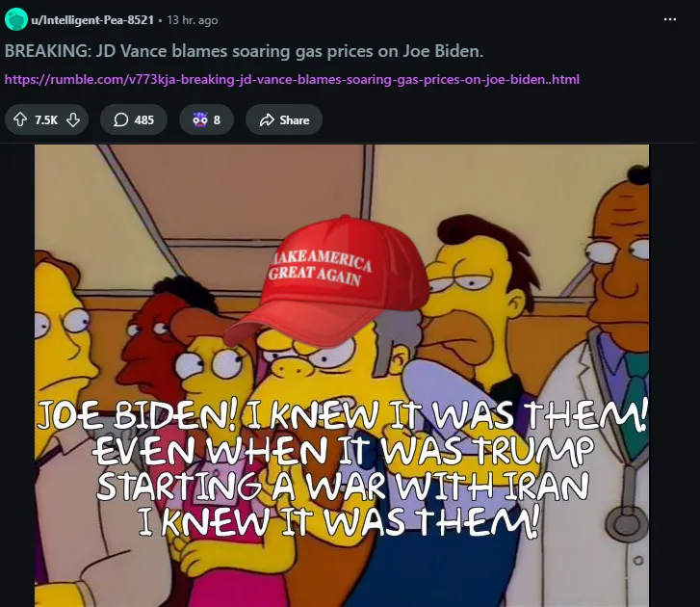Open comments via the speech bubble icon
This screenshot has width=700, height=607.
pyautogui.click(x=120, y=119)
